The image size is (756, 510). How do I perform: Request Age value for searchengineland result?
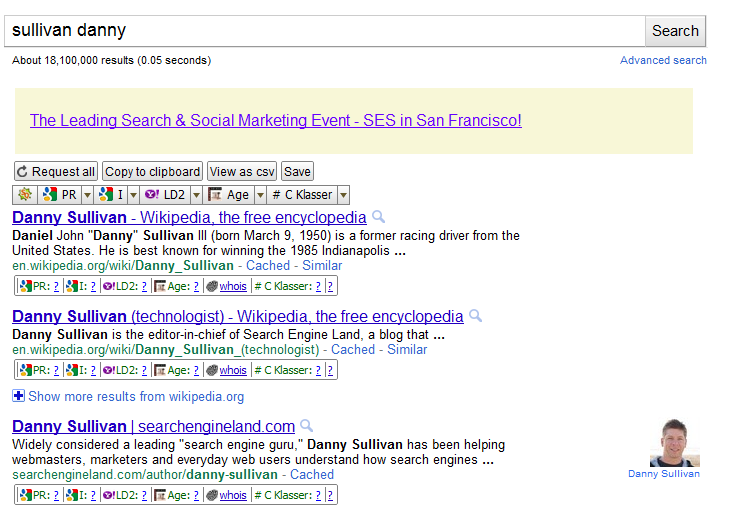(x=196, y=495)
